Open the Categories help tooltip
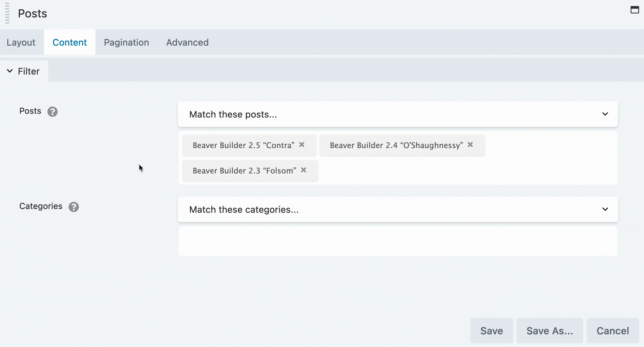Viewport: 644px width, 347px height. tap(73, 206)
